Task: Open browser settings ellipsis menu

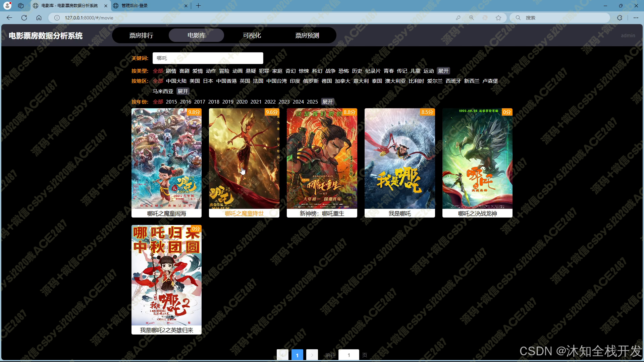Action: [x=636, y=18]
